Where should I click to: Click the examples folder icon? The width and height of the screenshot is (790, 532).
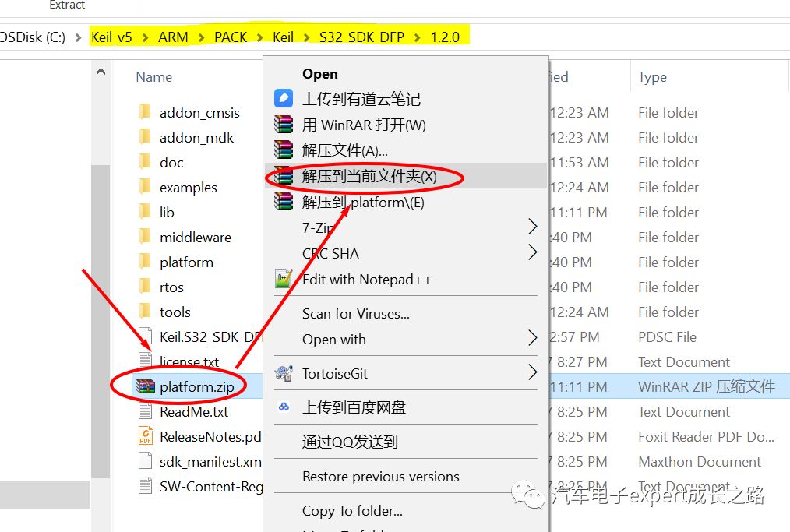145,186
